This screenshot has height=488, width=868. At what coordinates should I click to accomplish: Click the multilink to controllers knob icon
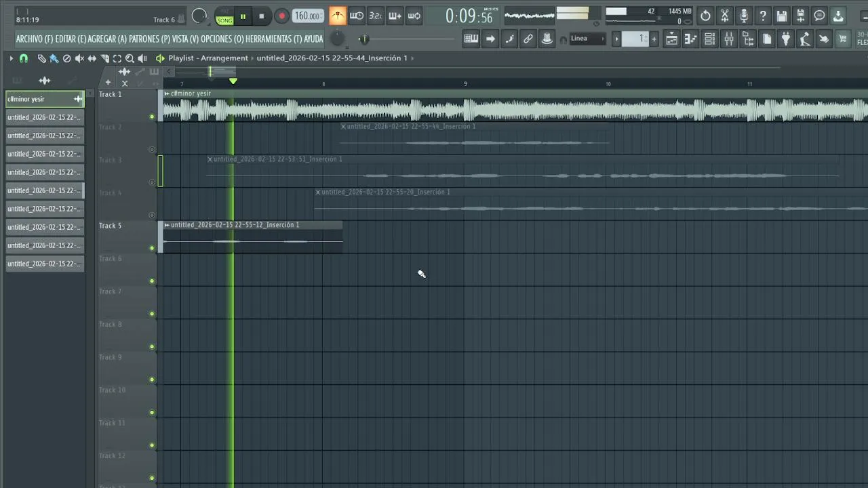coord(547,39)
